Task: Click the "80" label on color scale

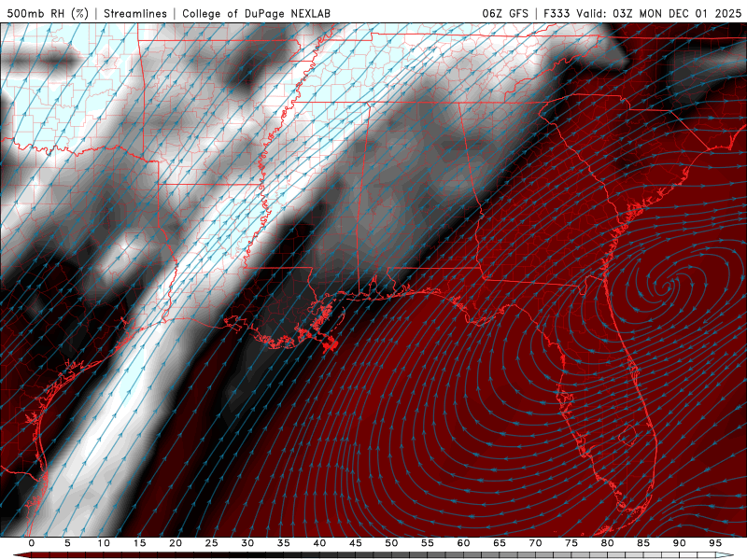Action: (x=608, y=543)
